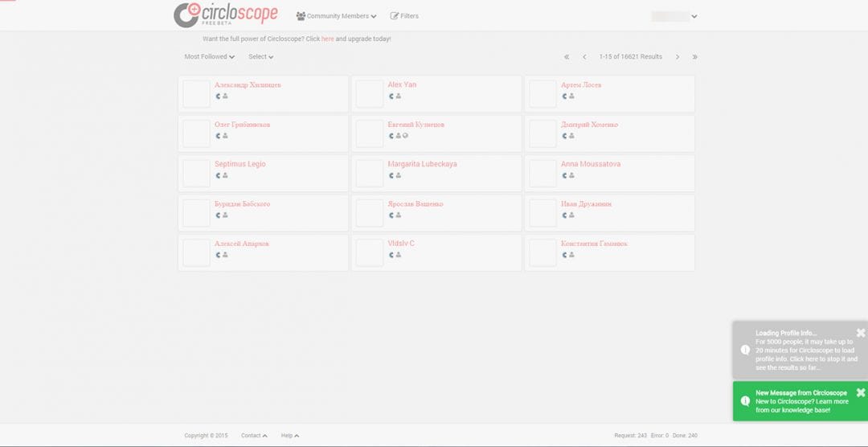Screen dimensions: 868x447
Task: Click the person icon under Евгений Кузнецов
Action: [398, 136]
